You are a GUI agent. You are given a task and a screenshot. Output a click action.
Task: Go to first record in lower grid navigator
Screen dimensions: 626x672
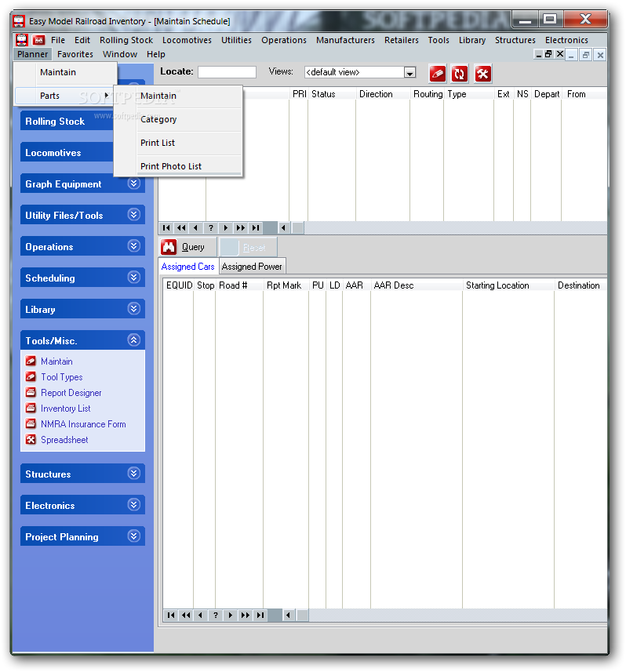pos(171,616)
